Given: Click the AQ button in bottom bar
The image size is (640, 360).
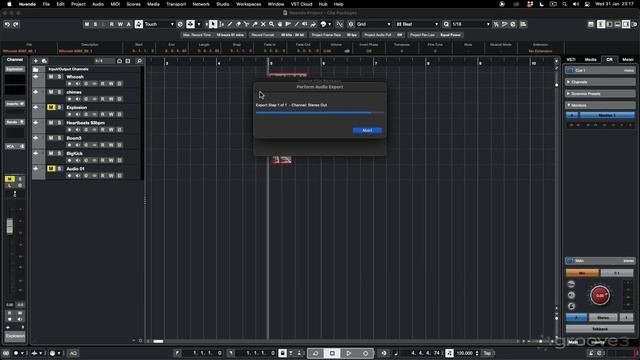Looking at the screenshot, I should click(x=73, y=353).
